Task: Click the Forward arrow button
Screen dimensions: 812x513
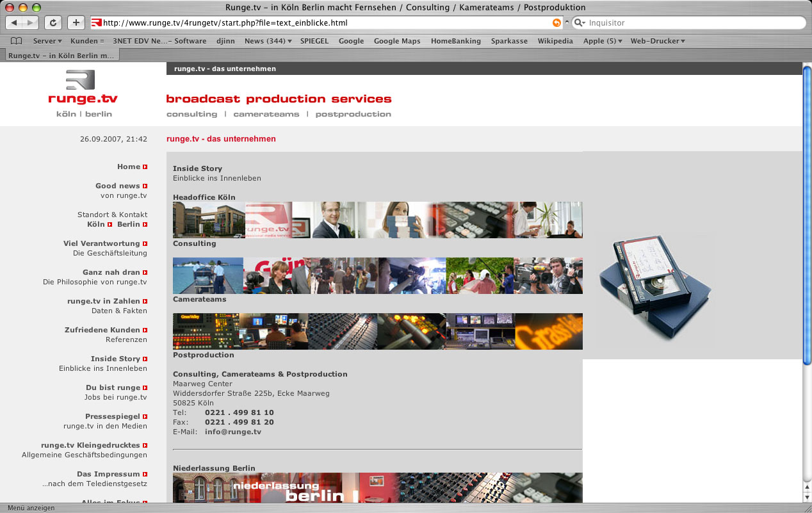Action: [x=31, y=22]
